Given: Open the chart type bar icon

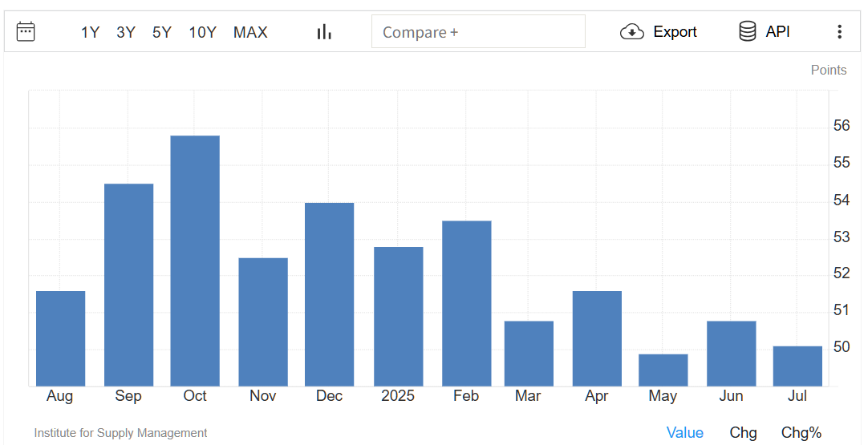Looking at the screenshot, I should click(324, 31).
